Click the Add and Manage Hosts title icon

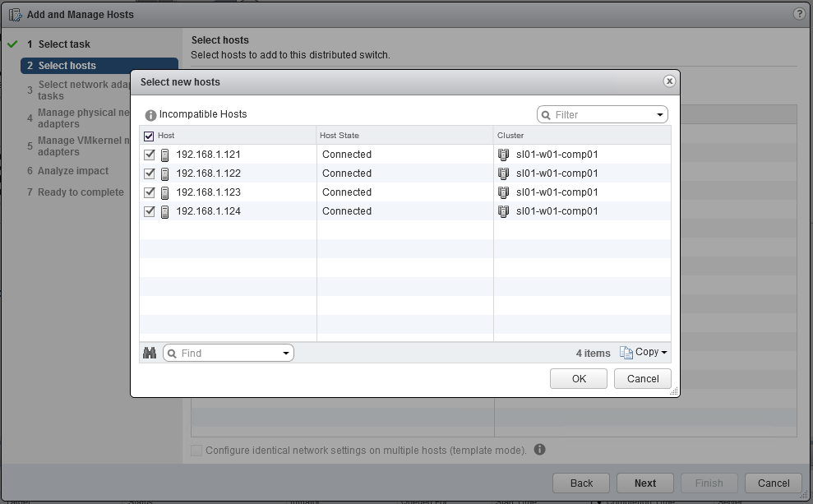[x=15, y=15]
